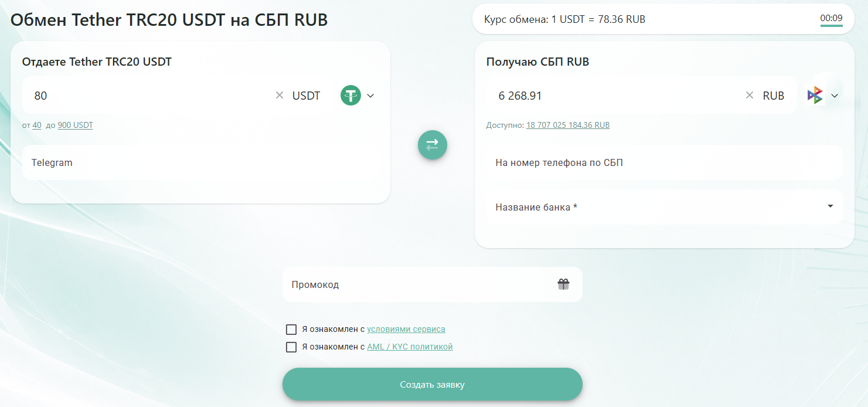Screen dimensions: 868x407
Task: Open the receive currency chevron dropdown
Action: (x=835, y=96)
